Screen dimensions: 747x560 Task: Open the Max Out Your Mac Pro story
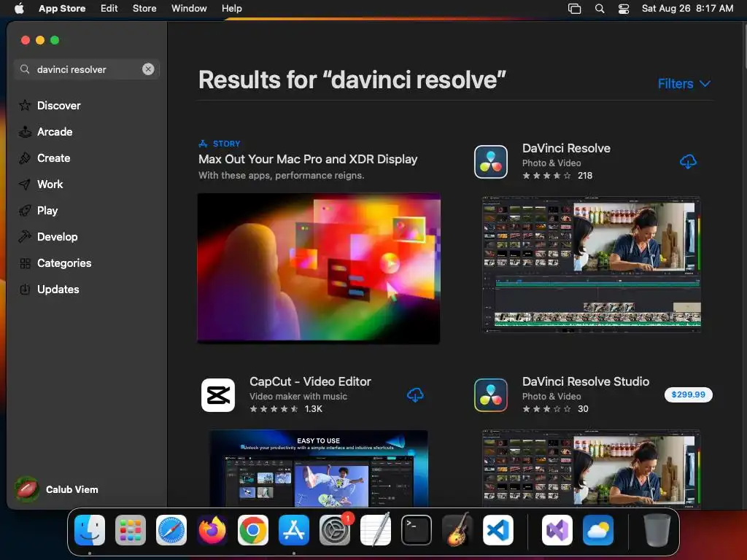point(308,159)
